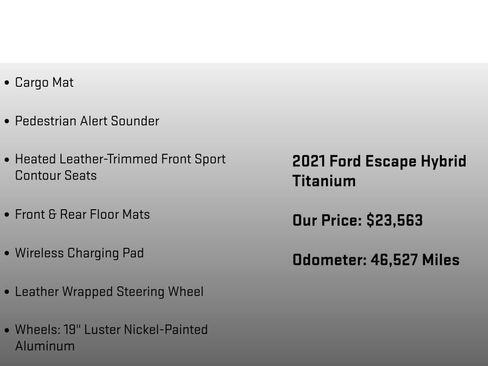Click the 2021 Ford Escape Hybrid title
The width and height of the screenshot is (488, 366).
click(379, 161)
